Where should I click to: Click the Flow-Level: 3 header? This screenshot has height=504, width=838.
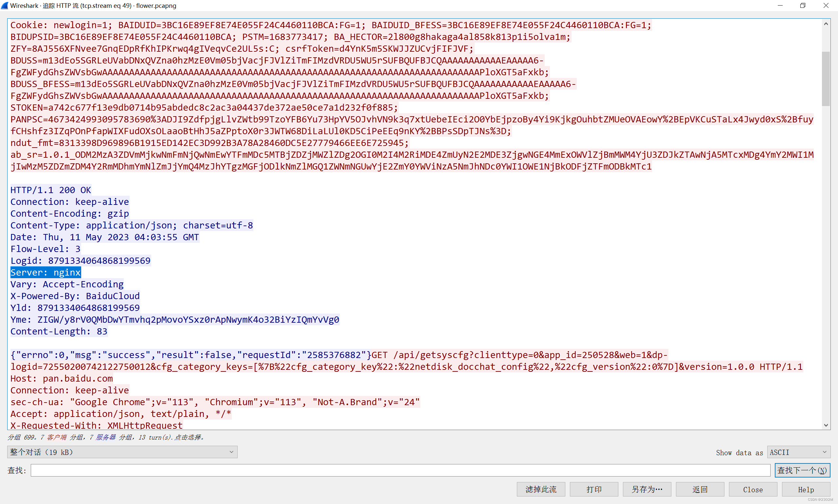click(x=46, y=249)
